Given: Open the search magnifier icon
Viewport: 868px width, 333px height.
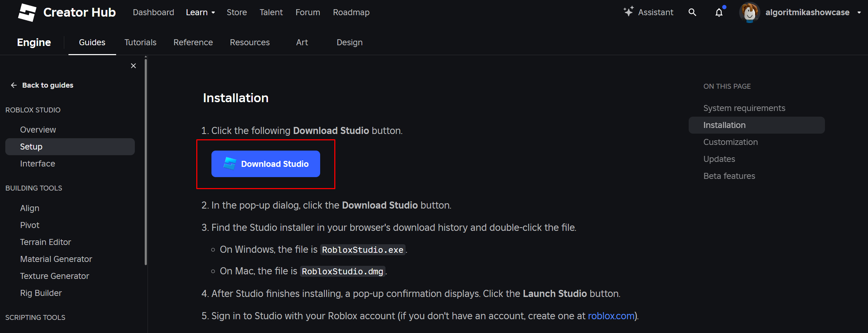Looking at the screenshot, I should pos(692,12).
